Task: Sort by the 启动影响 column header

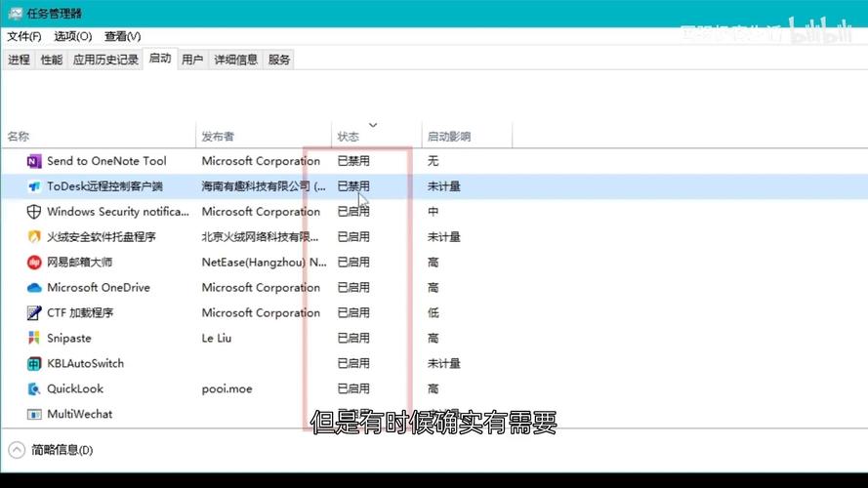Action: 467,136
